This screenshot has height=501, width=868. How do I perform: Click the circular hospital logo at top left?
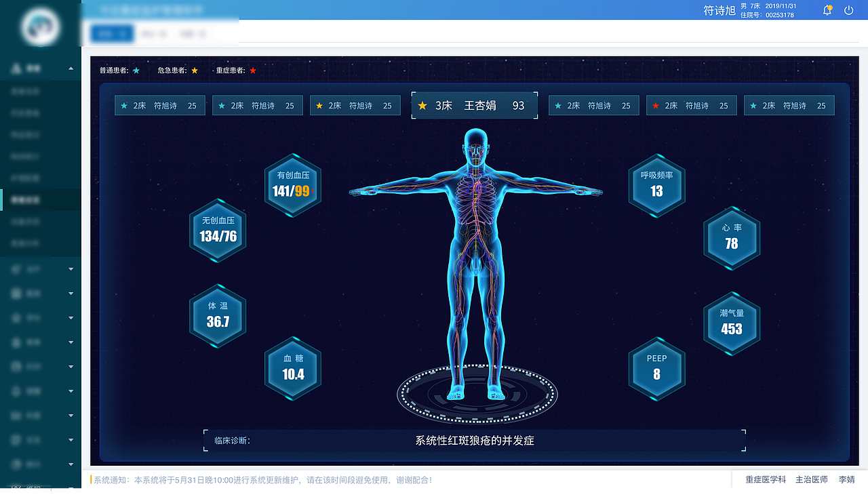(x=40, y=27)
